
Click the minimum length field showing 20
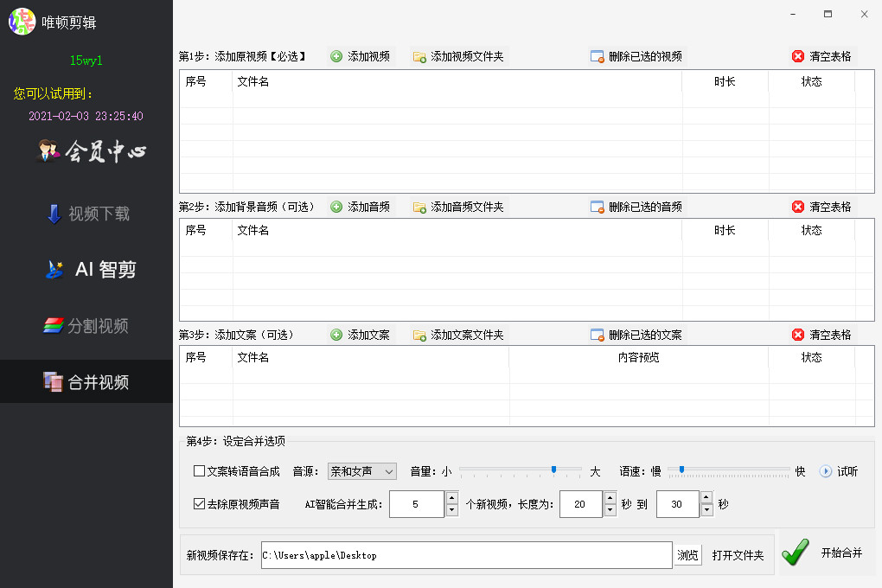click(580, 504)
